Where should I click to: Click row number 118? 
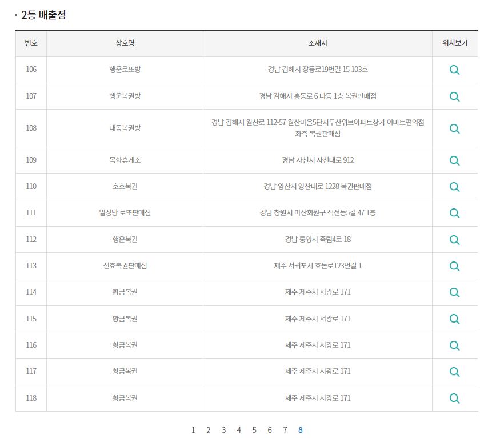31,398
